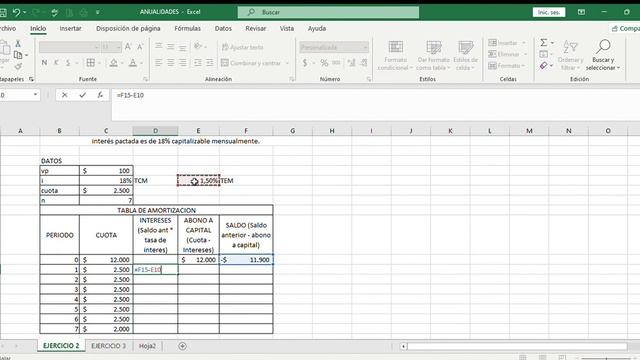Click the horizontal scrollbar left arrow
640x360 pixels.
click(403, 346)
